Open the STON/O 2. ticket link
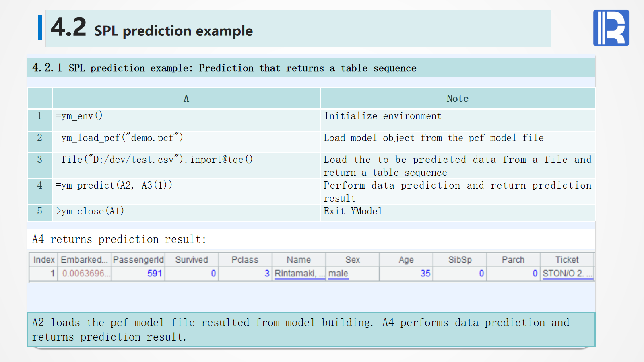Viewport: 644px width, 362px height. [x=567, y=274]
